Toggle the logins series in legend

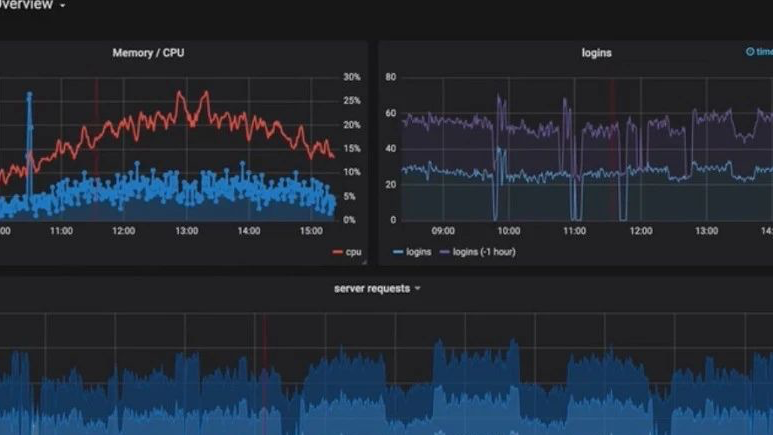[x=419, y=252]
